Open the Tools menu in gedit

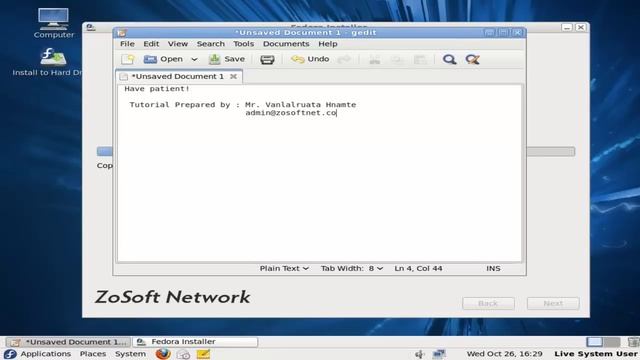[244, 44]
